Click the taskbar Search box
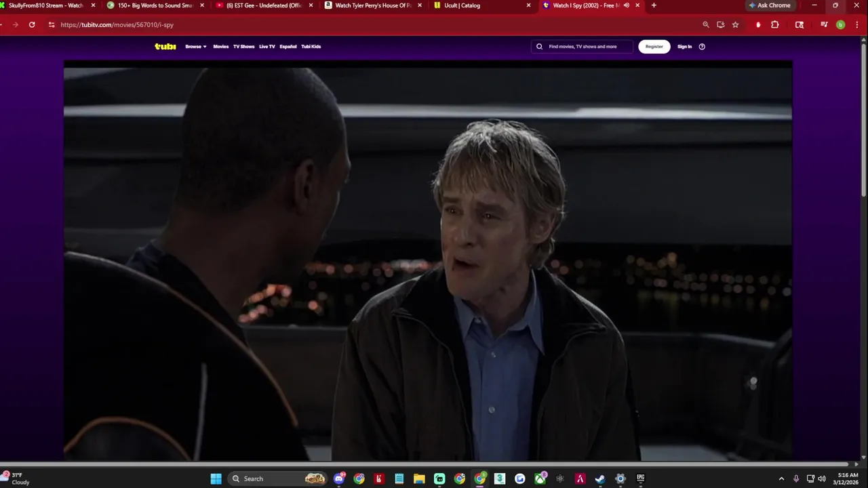This screenshot has width=868, height=488. [278, 479]
